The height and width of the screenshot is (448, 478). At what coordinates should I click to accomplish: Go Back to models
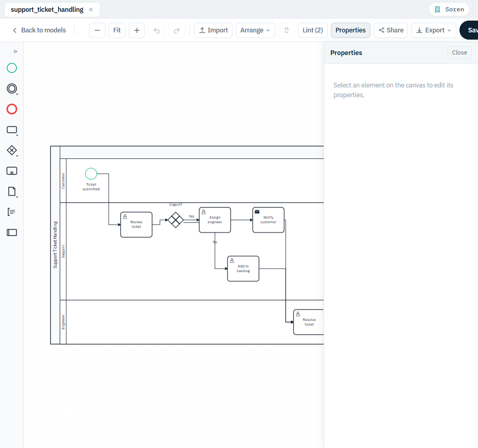pos(39,30)
